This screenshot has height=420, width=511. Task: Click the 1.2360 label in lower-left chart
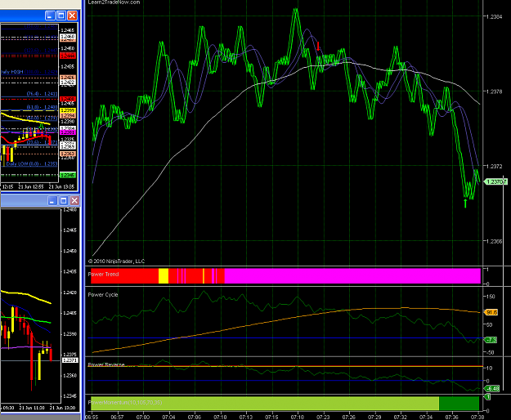click(x=69, y=375)
